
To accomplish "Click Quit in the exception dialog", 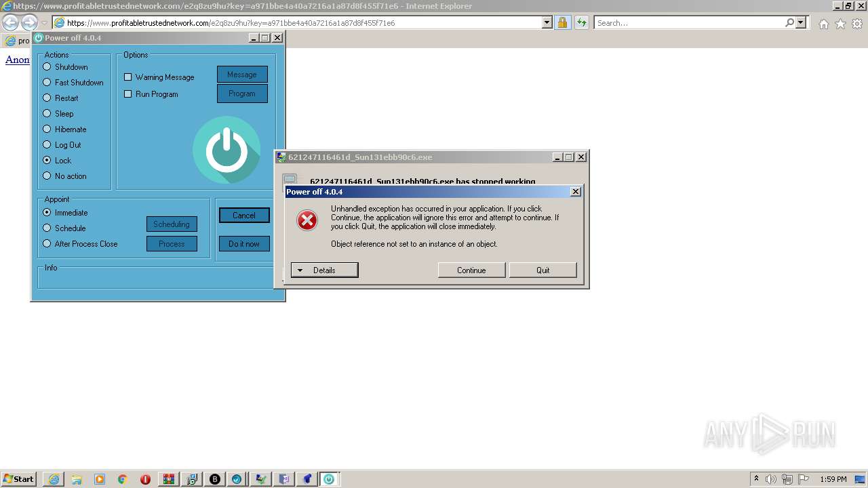I will [543, 270].
